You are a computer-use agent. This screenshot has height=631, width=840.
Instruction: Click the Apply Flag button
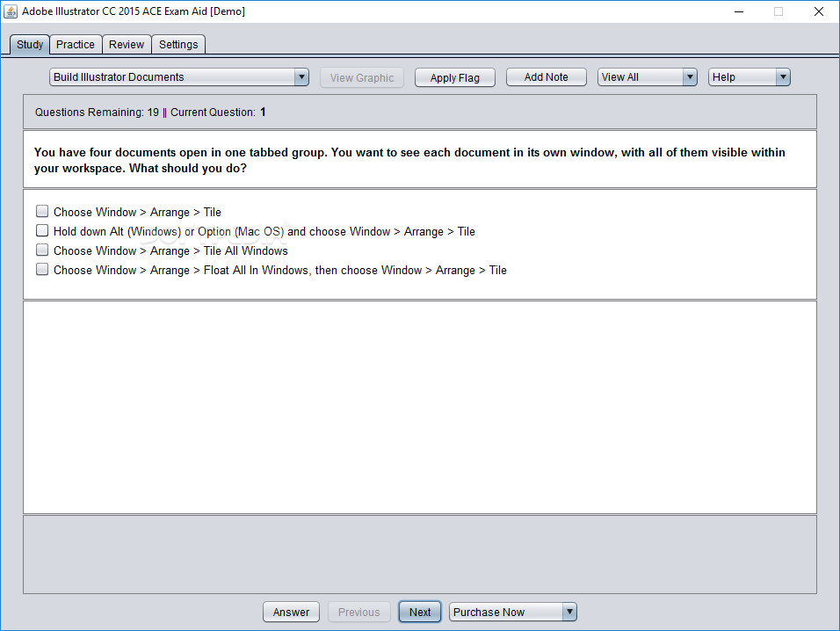click(x=455, y=77)
